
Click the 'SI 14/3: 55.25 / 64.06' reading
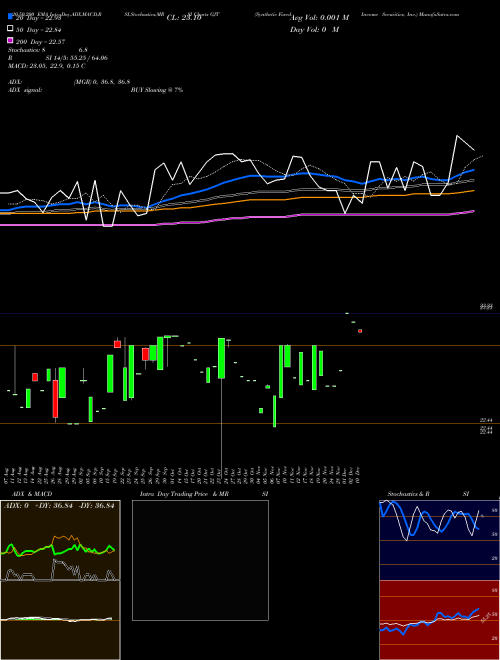click(x=77, y=58)
